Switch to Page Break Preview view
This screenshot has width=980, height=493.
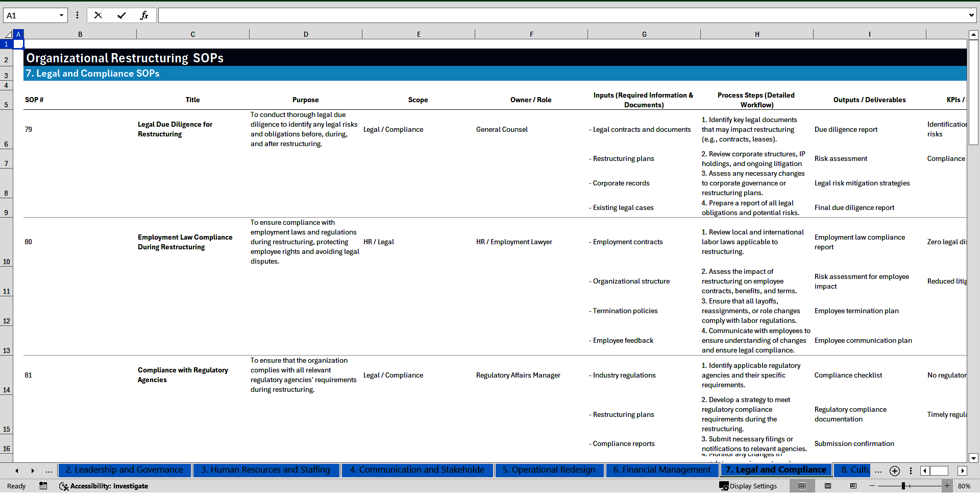point(853,486)
